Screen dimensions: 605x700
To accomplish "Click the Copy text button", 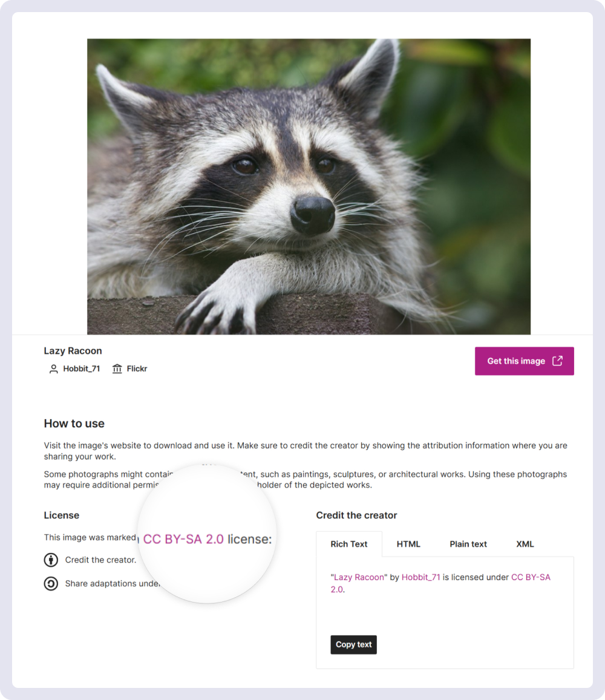I will click(354, 645).
